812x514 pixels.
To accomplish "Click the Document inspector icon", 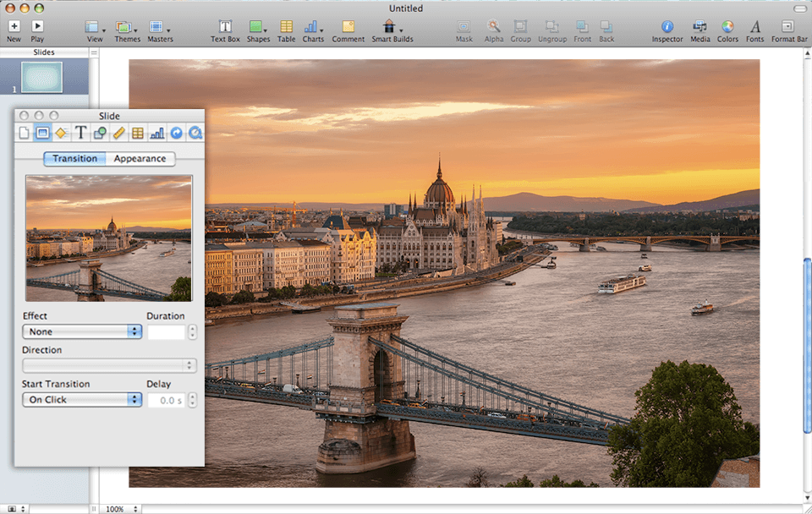I will (23, 133).
